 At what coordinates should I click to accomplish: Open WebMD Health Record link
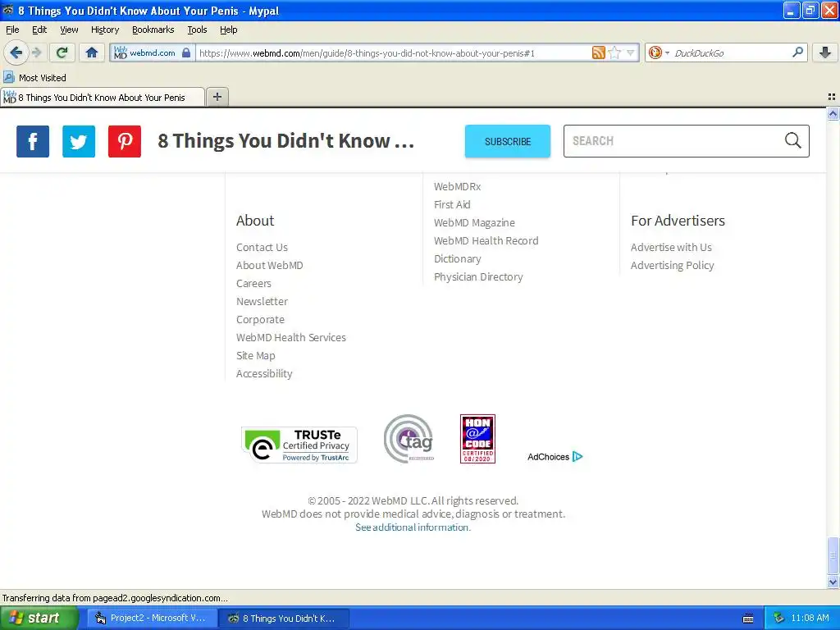coord(486,240)
